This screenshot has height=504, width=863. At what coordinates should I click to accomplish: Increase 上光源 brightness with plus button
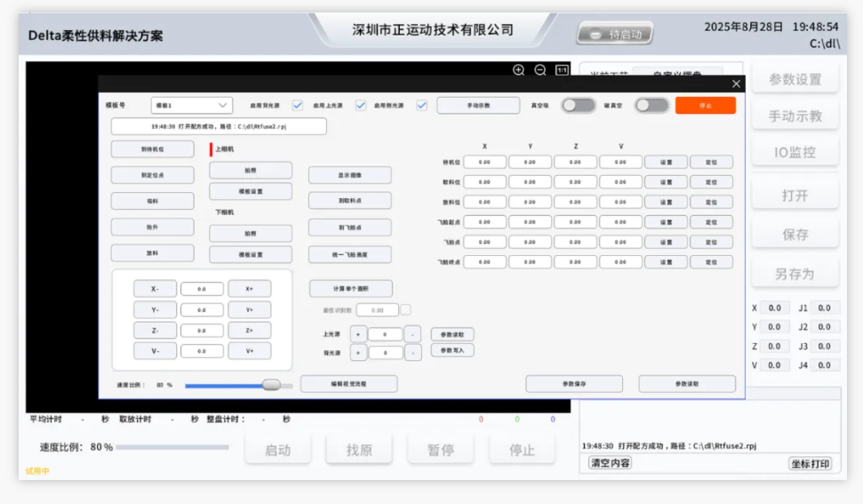358,334
